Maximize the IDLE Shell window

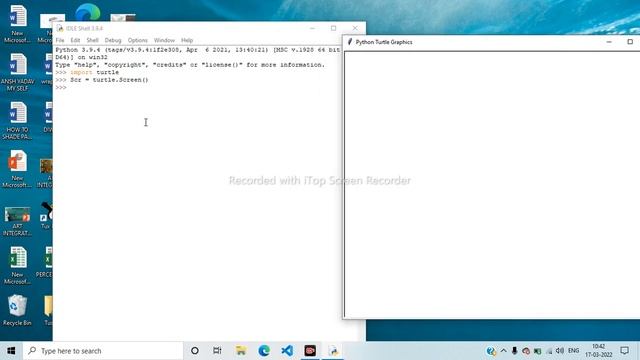click(333, 28)
